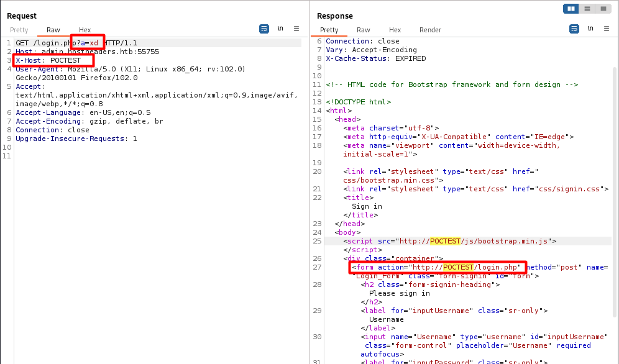Toggle word wrap icon in Response panel
The height and width of the screenshot is (364, 619).
point(574,29)
